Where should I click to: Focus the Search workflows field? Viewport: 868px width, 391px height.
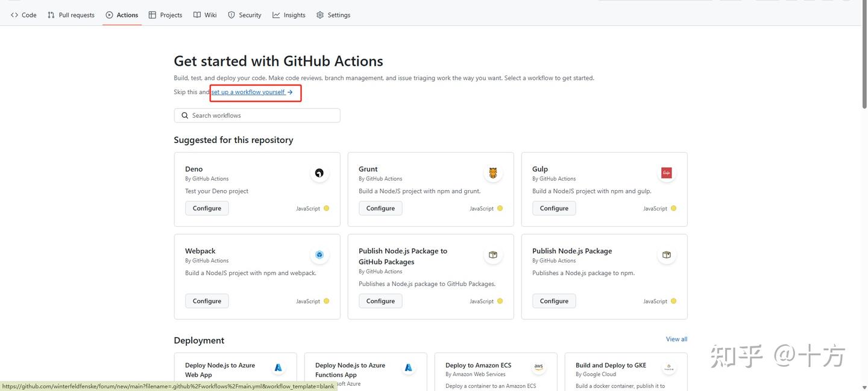(x=257, y=115)
